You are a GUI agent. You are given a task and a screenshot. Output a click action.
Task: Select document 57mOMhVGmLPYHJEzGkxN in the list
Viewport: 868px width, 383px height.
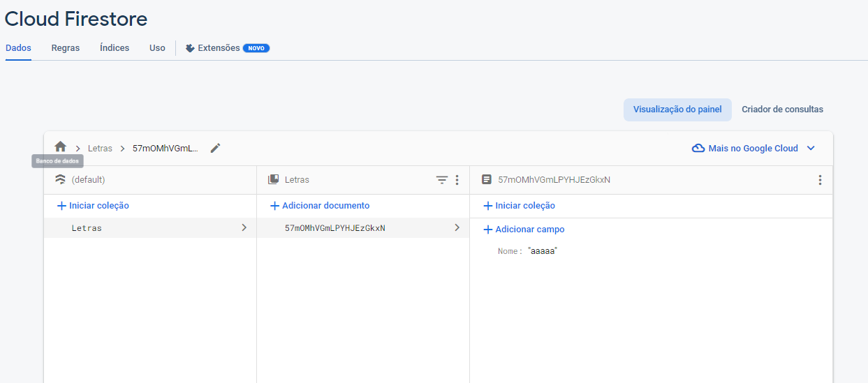click(x=362, y=228)
